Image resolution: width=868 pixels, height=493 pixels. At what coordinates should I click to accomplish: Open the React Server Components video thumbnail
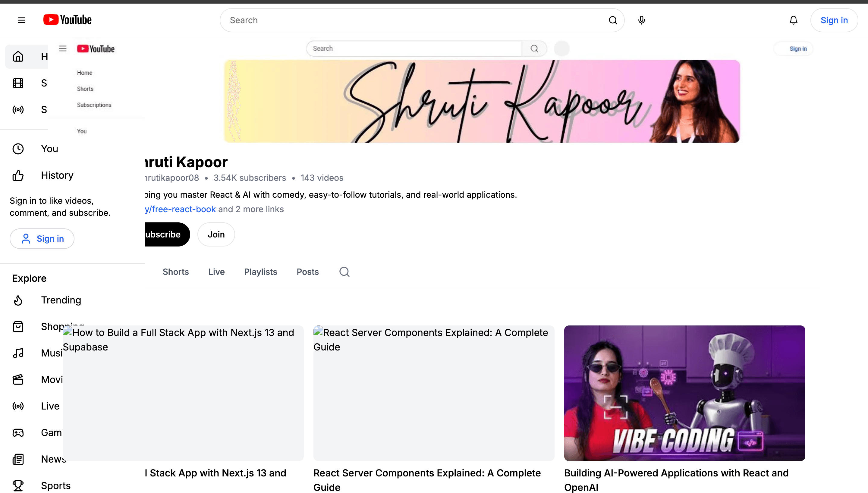click(434, 393)
